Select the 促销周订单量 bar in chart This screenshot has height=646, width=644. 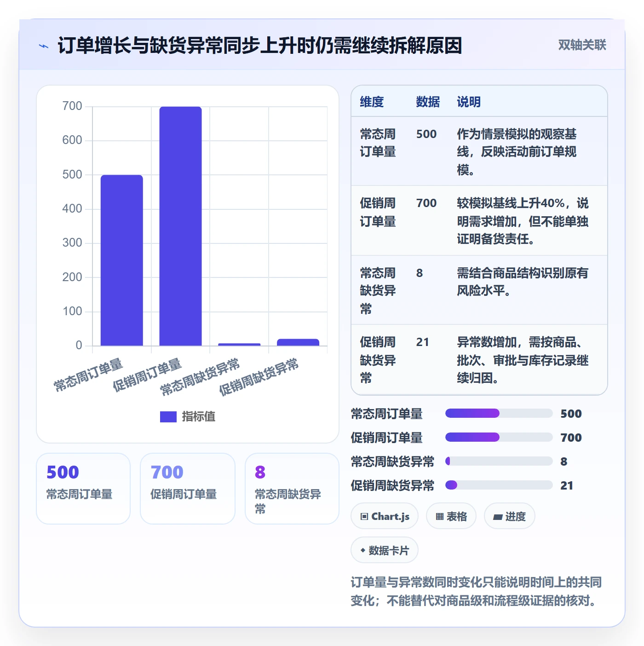[x=180, y=226]
